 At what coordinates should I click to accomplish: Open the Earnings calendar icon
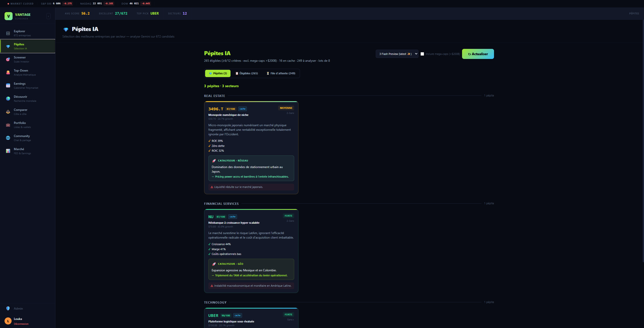tap(8, 86)
